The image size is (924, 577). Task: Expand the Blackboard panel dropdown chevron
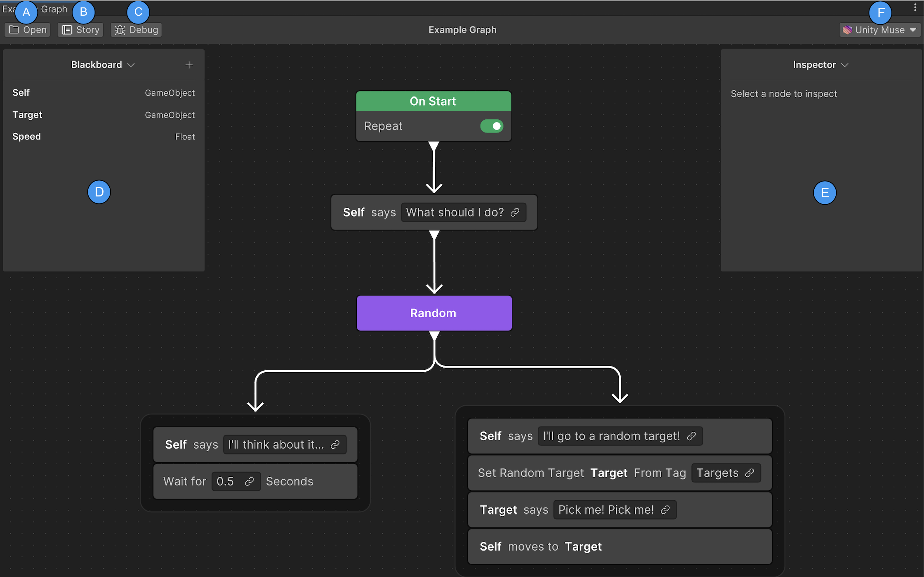tap(131, 65)
